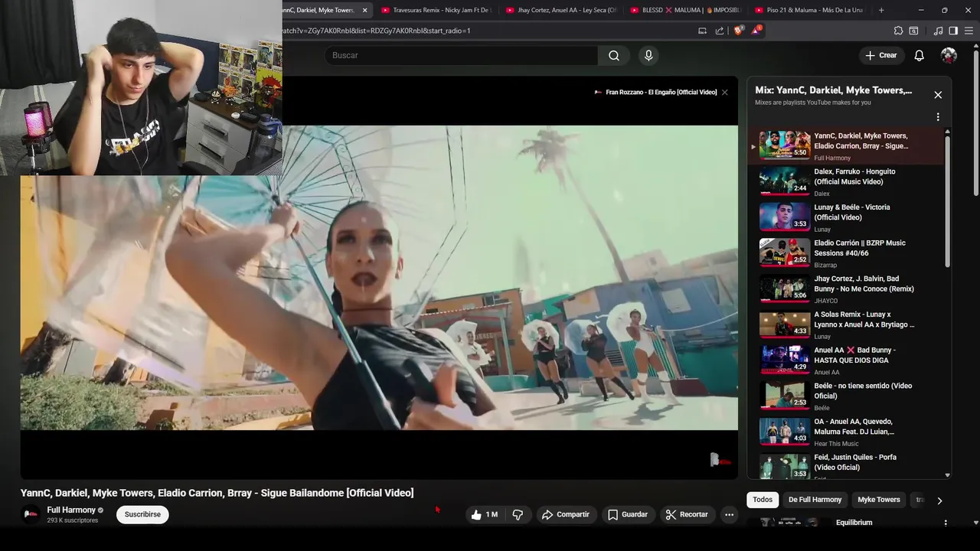Start voice search with microphone icon
The height and width of the screenshot is (551, 980).
tap(648, 55)
